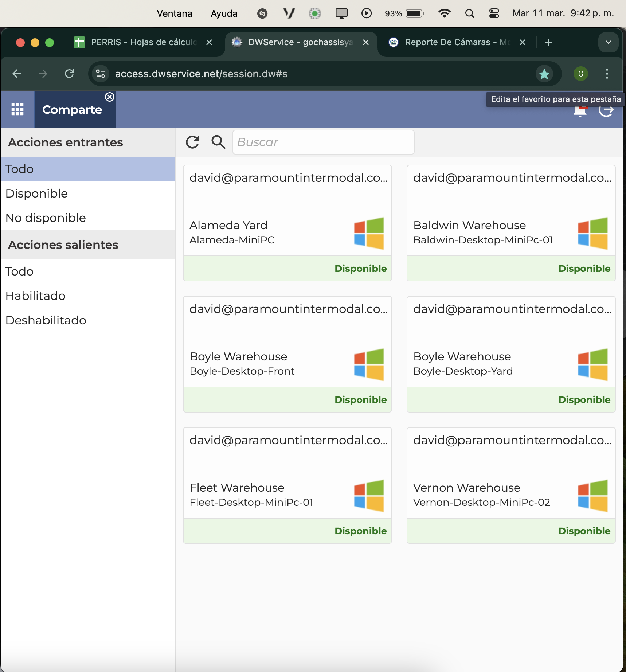Open site information icon in address bar
This screenshot has height=672, width=626.
101,74
